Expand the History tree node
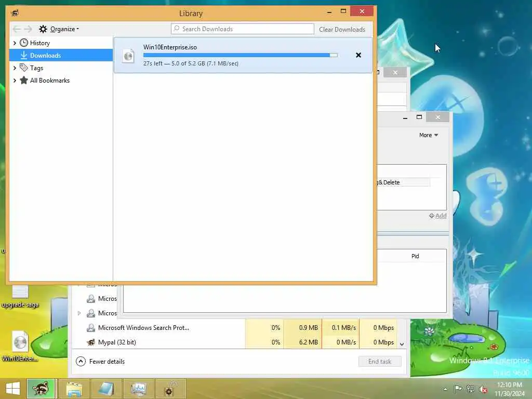This screenshot has width=532, height=399. point(15,43)
